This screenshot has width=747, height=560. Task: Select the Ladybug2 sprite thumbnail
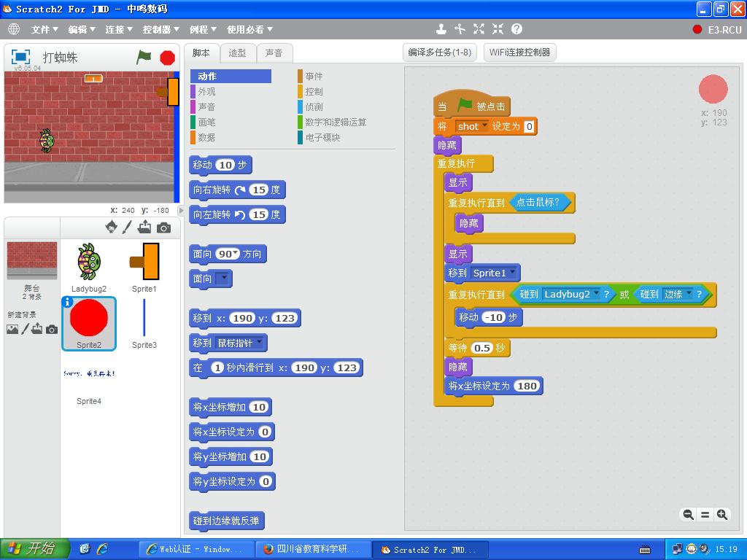coord(89,264)
